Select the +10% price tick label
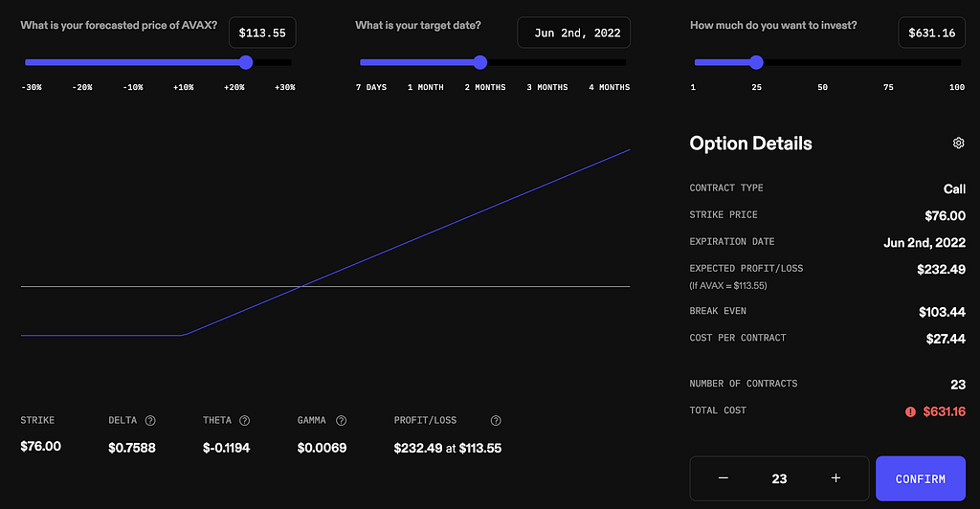Viewport: 980px width, 509px height. (x=183, y=87)
